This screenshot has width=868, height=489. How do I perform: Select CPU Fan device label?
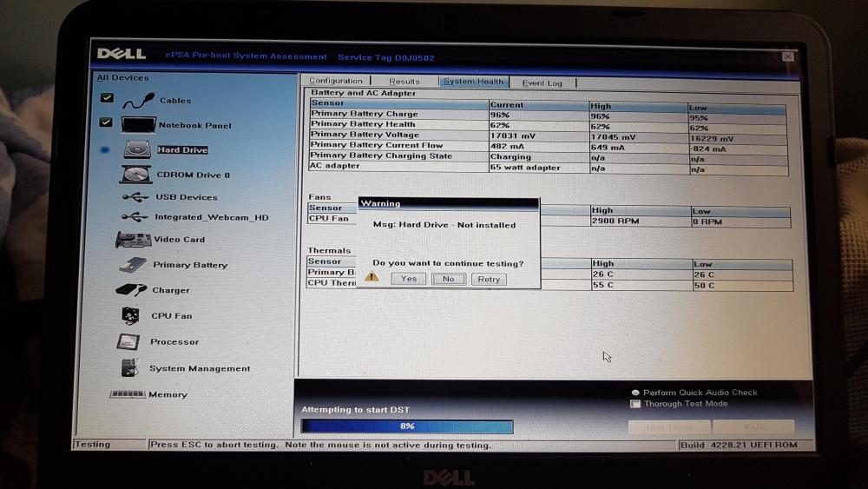[x=172, y=315]
